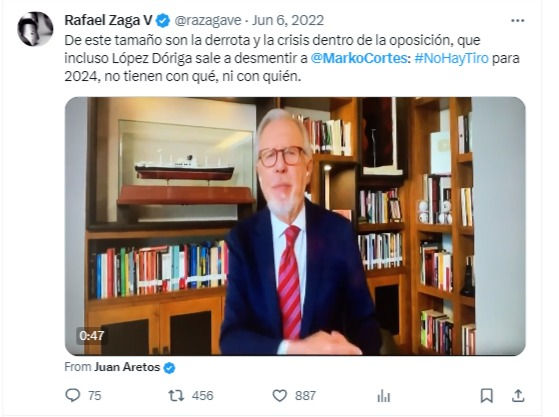This screenshot has height=417, width=559.
Task: Bookmark this tweet
Action: [x=487, y=396]
